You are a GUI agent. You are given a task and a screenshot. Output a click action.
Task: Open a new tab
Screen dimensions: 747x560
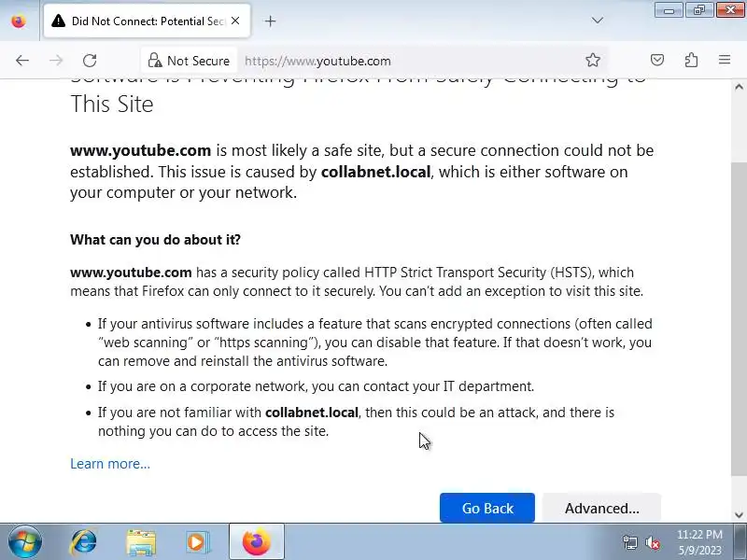point(271,21)
